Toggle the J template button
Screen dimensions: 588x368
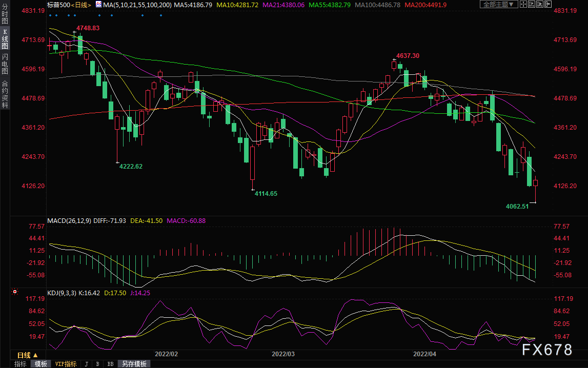(x=87, y=364)
